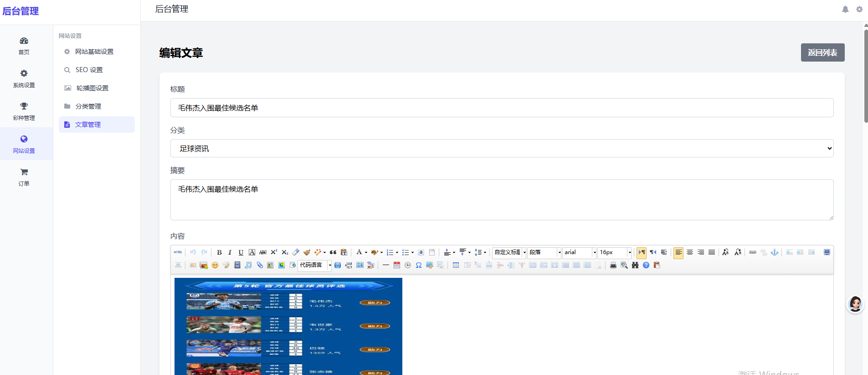Click the 后台管理 logo link

pos(21,11)
